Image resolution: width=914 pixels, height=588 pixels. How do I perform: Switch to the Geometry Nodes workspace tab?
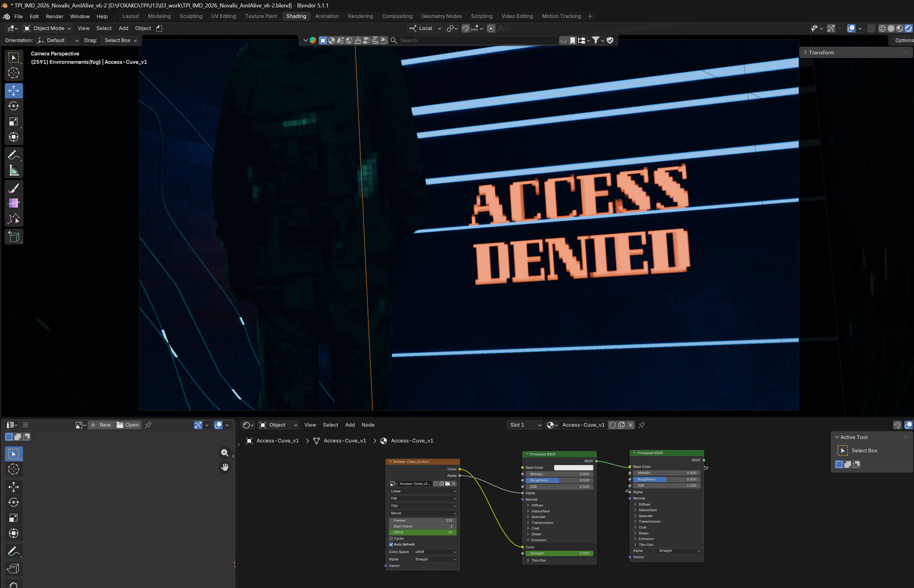[442, 16]
